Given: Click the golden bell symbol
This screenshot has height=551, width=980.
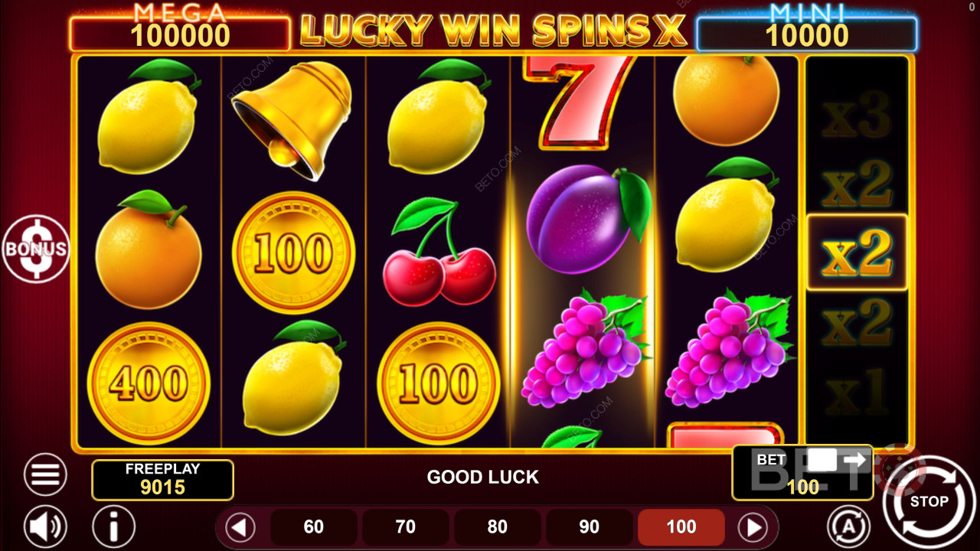Looking at the screenshot, I should pos(292,120).
